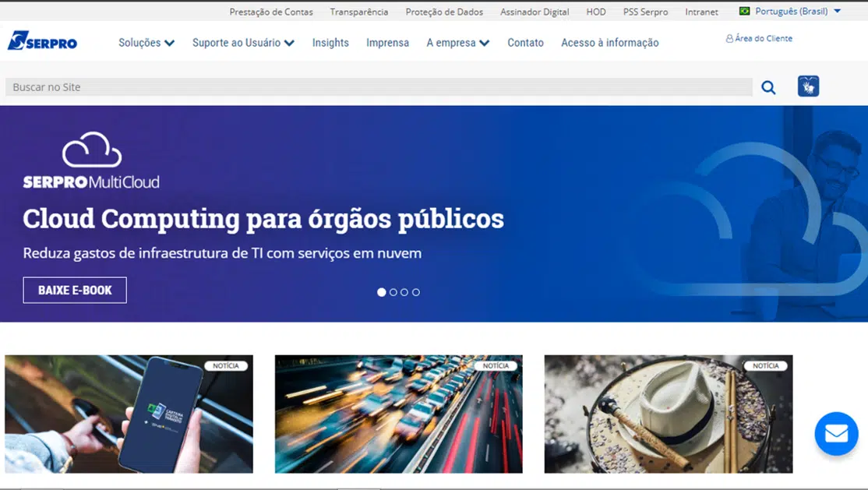Open the VLibras accessibility icon

point(808,86)
